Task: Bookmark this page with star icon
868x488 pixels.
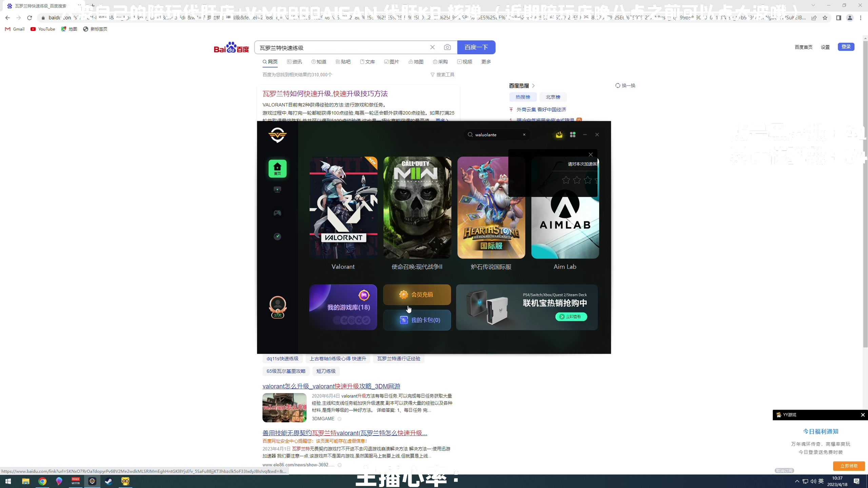Action: (x=825, y=18)
